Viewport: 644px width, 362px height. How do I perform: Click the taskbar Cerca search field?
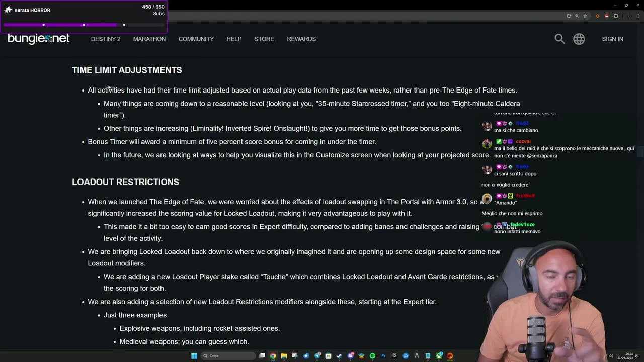[x=228, y=356]
